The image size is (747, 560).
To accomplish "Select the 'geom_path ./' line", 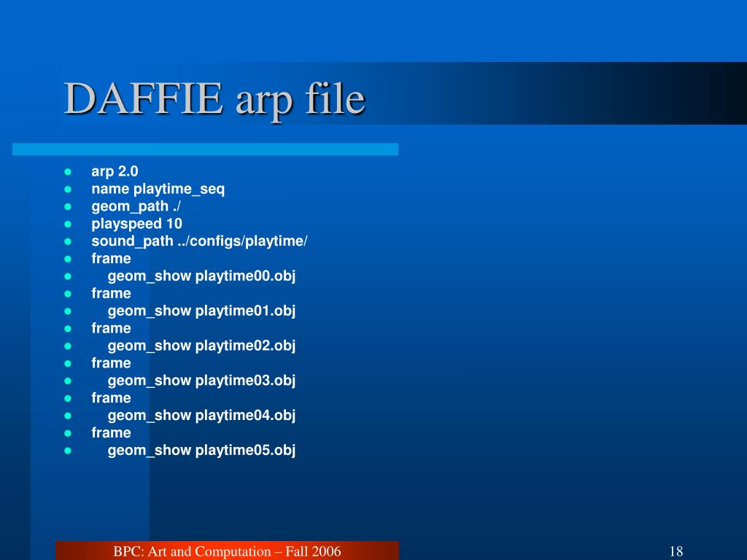I will [x=136, y=206].
